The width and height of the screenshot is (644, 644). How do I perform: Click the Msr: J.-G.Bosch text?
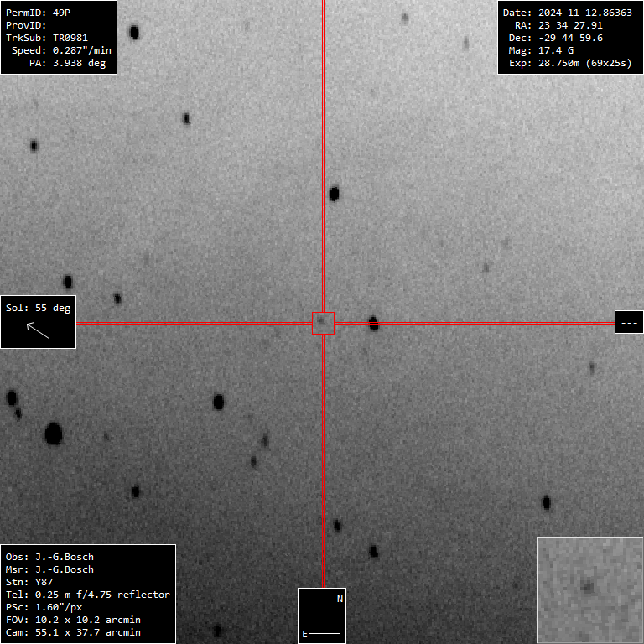pos(49,569)
